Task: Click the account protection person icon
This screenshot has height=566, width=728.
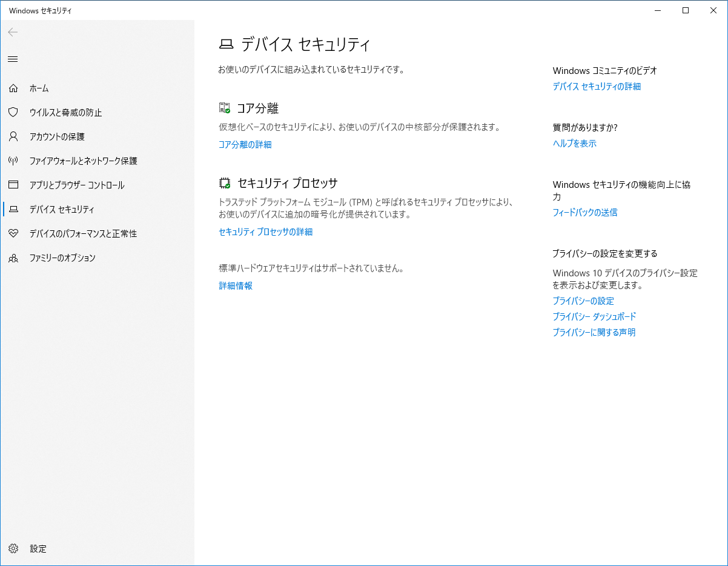Action: pos(13,137)
